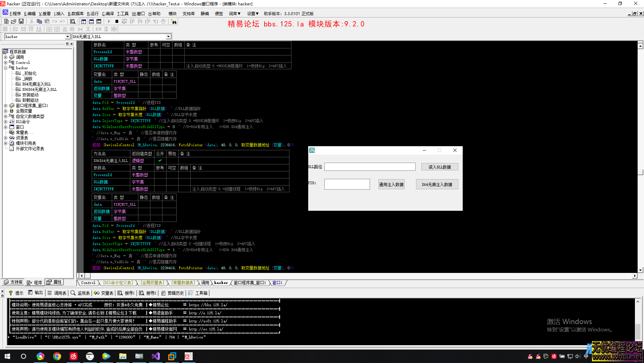This screenshot has height=363, width=644.
Task: Collapse the hacker node in the project tree
Action: (6, 68)
